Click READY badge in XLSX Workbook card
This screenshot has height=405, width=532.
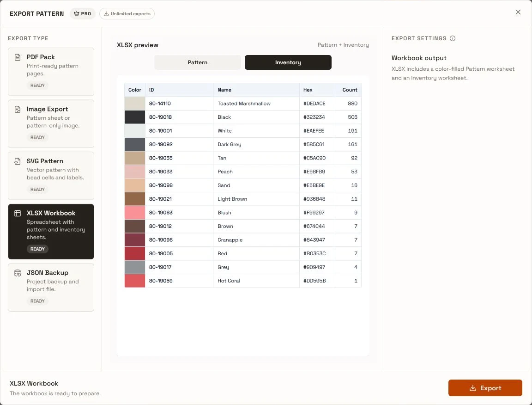[x=37, y=249]
